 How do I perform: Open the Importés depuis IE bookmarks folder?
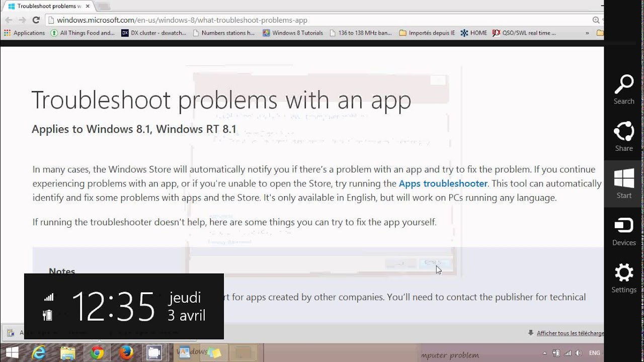427,33
